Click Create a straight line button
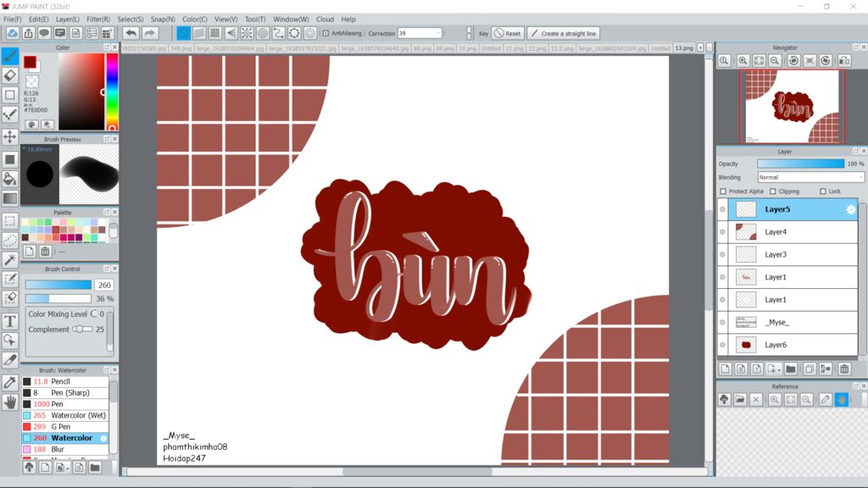The width and height of the screenshot is (868, 488). point(564,33)
